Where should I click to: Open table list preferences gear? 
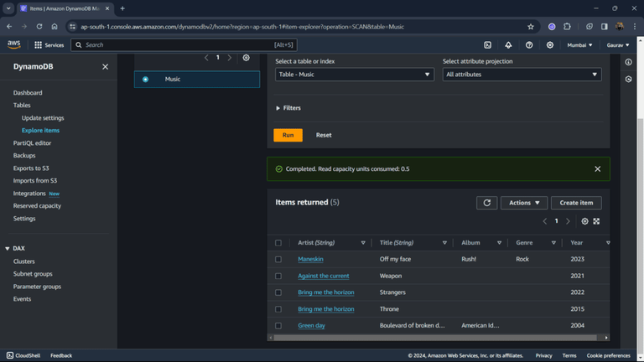tap(246, 58)
